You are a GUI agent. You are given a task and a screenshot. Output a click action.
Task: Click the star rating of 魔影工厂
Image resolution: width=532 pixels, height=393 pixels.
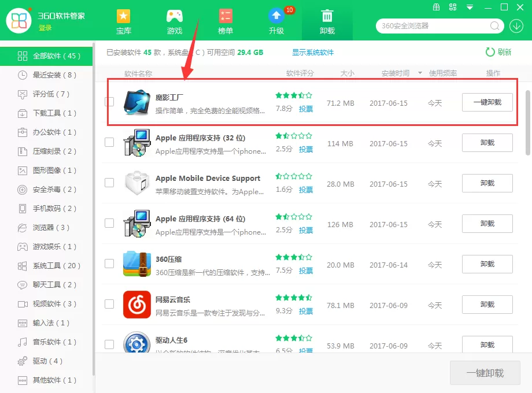294,95
